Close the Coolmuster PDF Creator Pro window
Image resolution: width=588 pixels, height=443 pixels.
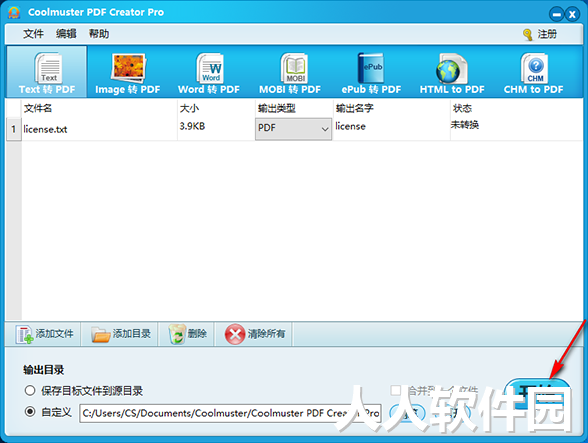pos(572,15)
